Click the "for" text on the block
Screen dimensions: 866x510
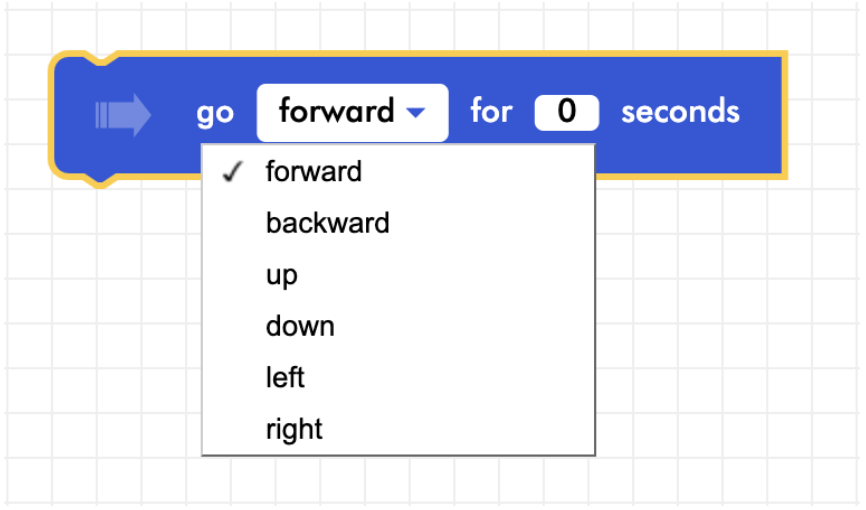coord(491,112)
